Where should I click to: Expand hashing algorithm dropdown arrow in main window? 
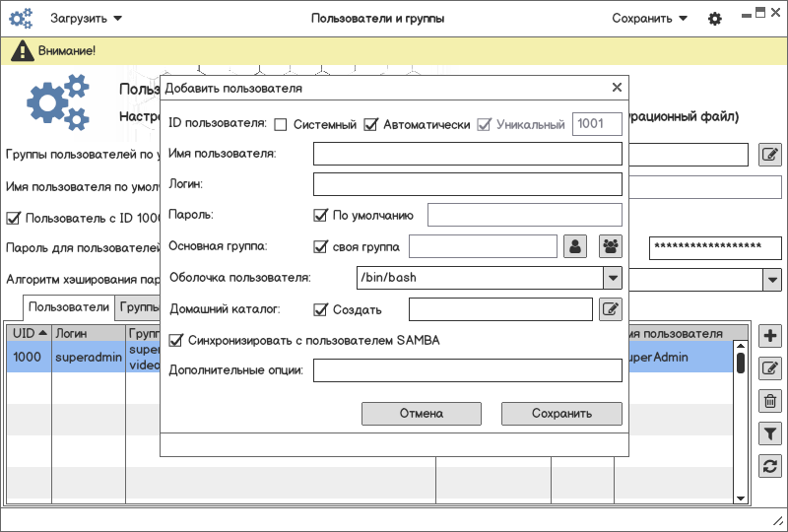[772, 279]
